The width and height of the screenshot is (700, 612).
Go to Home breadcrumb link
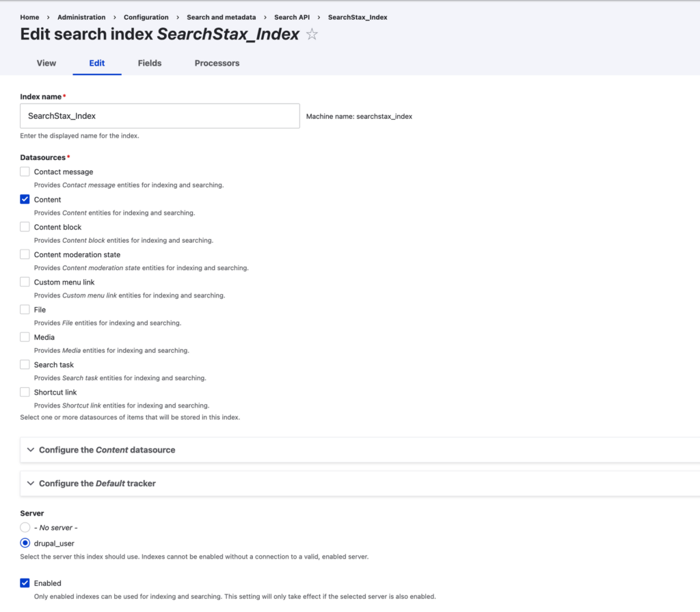click(29, 17)
